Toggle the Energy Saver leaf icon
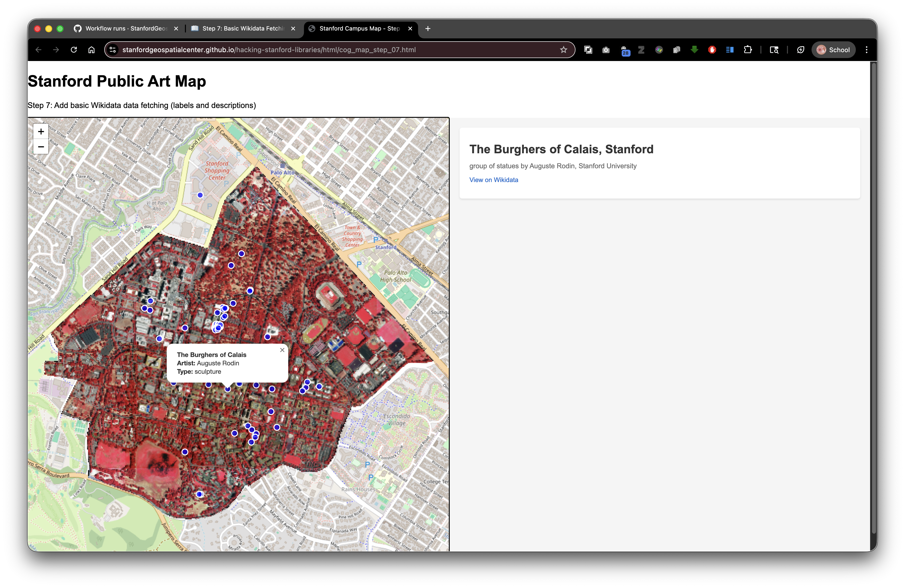Viewport: 905px width, 588px height. pyautogui.click(x=800, y=49)
